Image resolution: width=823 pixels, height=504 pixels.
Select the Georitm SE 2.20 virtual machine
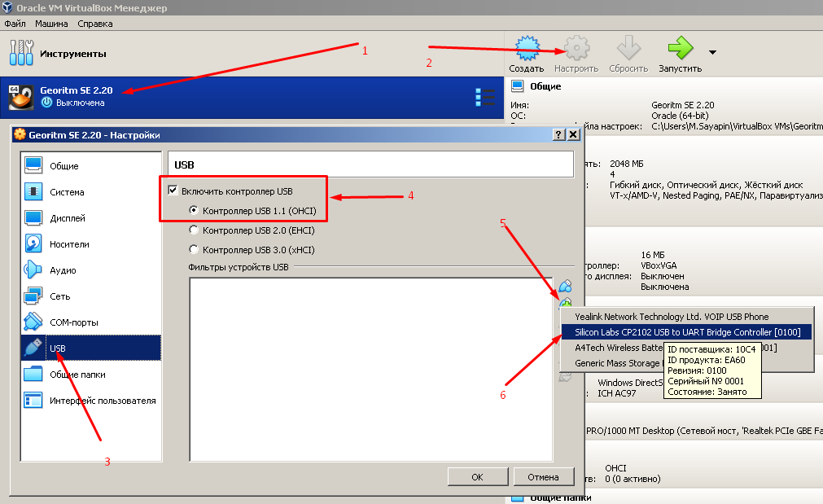pos(252,97)
